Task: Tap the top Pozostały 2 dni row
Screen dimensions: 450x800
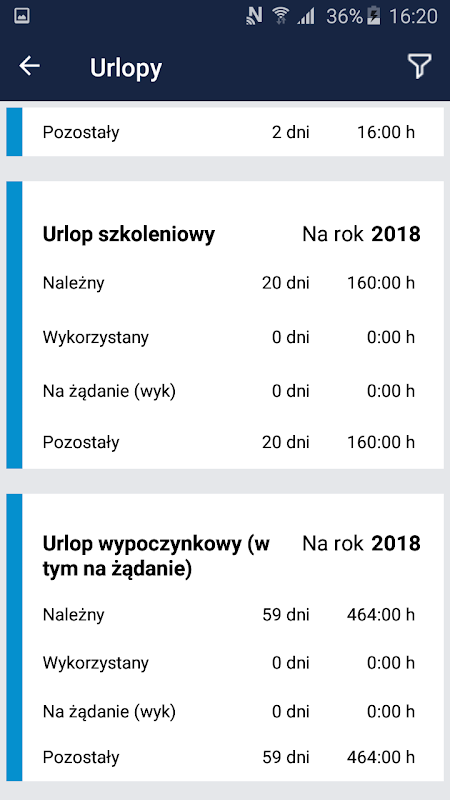Action: pyautogui.click(x=233, y=132)
